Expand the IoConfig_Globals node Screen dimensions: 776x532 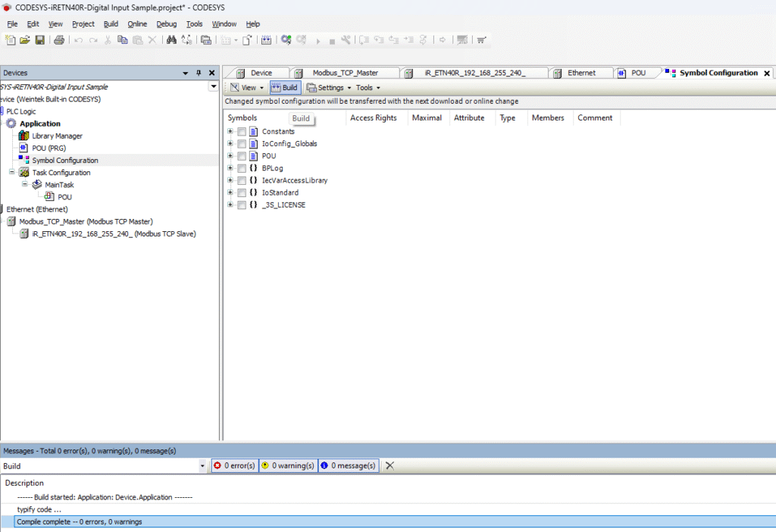point(230,143)
